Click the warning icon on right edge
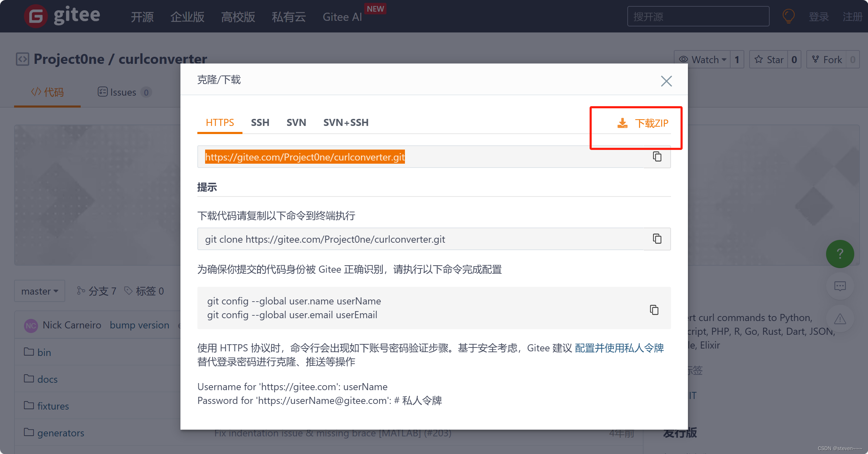Image resolution: width=868 pixels, height=454 pixels. coord(841,319)
